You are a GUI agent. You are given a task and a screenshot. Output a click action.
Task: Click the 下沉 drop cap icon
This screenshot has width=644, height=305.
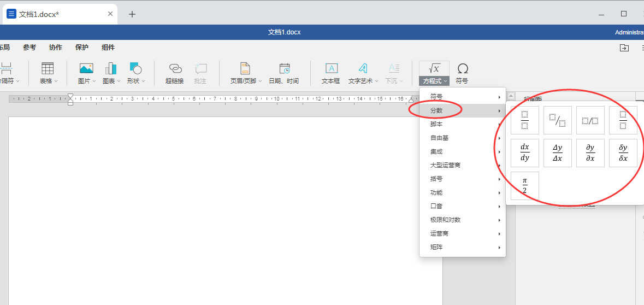click(393, 68)
